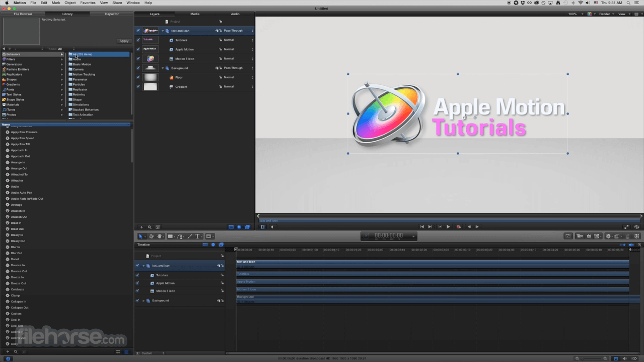The image size is (644, 362).
Task: Hide Gradient layer via checkbox
Action: (x=138, y=87)
